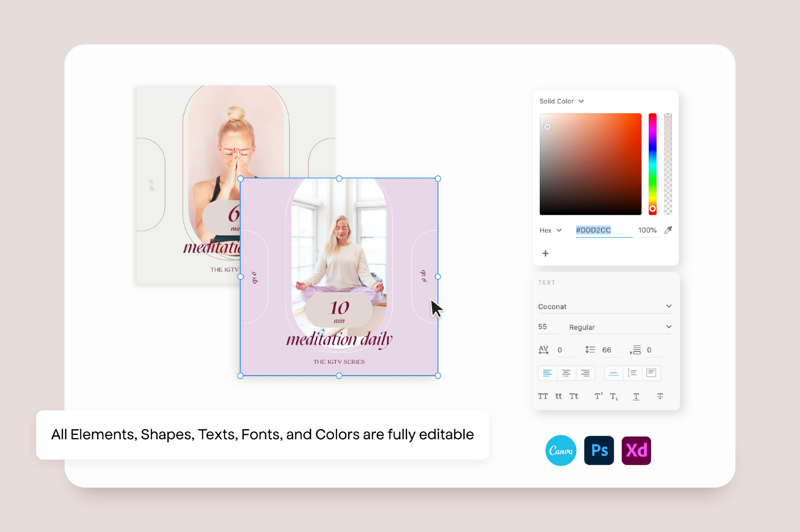800x532 pixels.
Task: Open the Coconat font family dropdown
Action: click(x=604, y=307)
